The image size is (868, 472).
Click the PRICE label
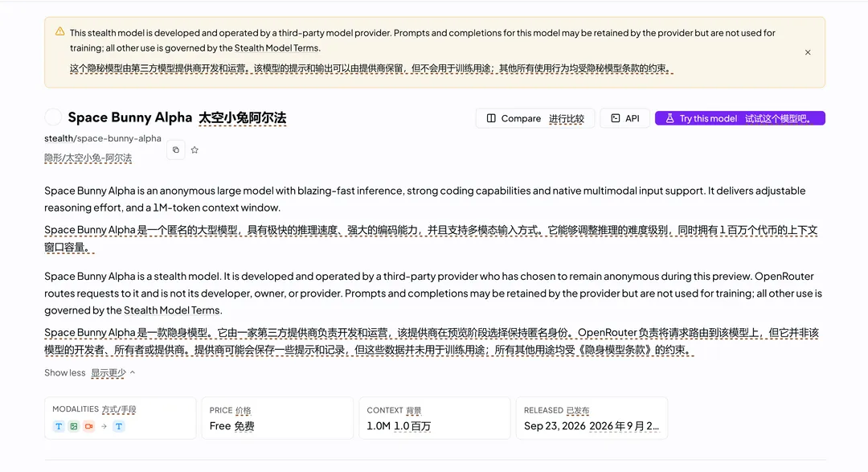click(x=221, y=410)
